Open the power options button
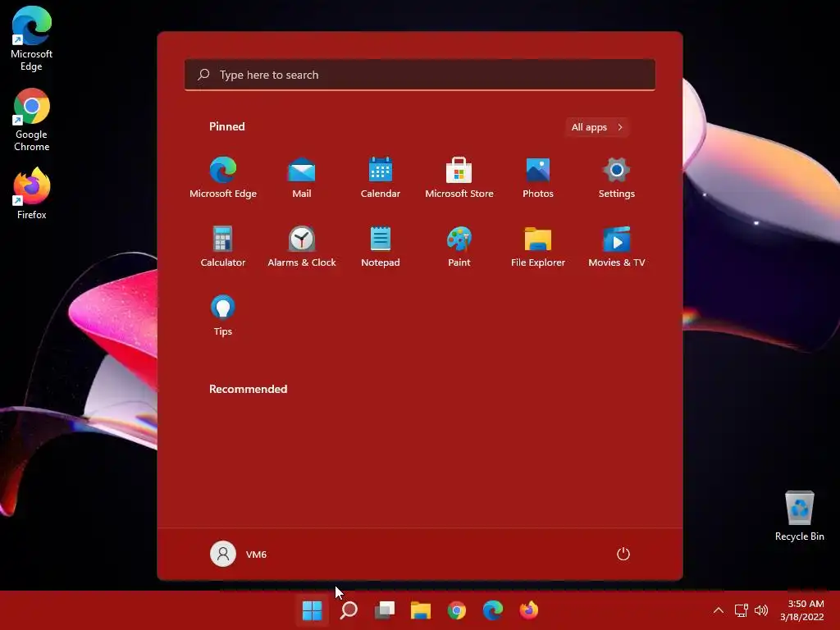This screenshot has height=630, width=840. (x=623, y=554)
